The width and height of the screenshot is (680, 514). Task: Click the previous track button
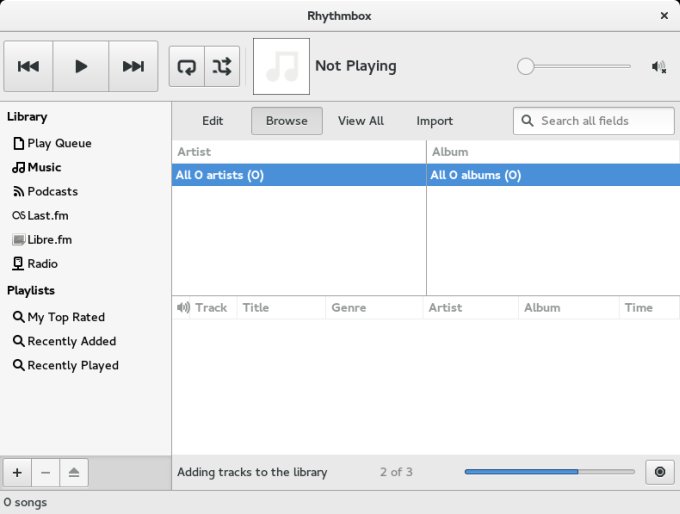(29, 67)
